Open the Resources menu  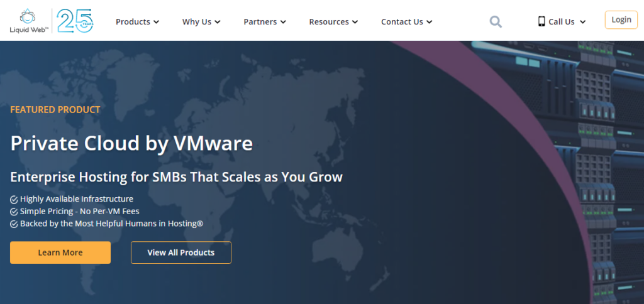[x=333, y=22]
